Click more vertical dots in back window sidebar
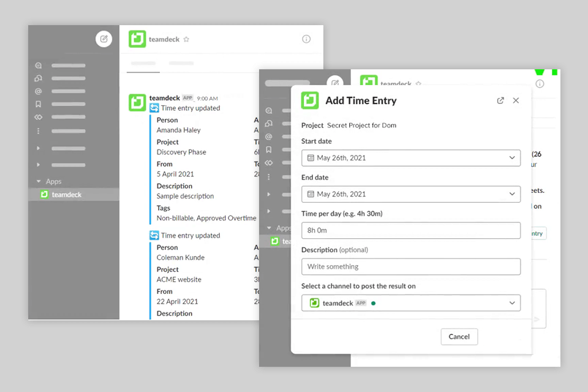 coord(38,131)
